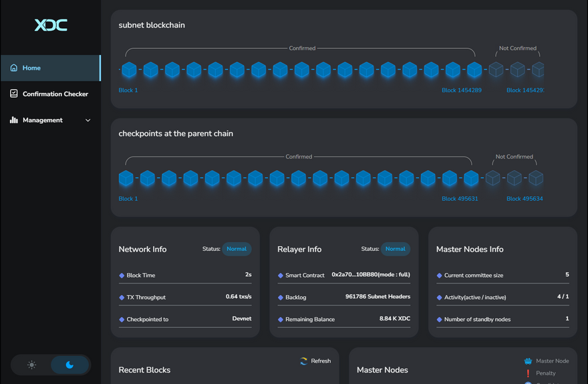
Task: Click the Master Node legend icon
Action: point(528,361)
